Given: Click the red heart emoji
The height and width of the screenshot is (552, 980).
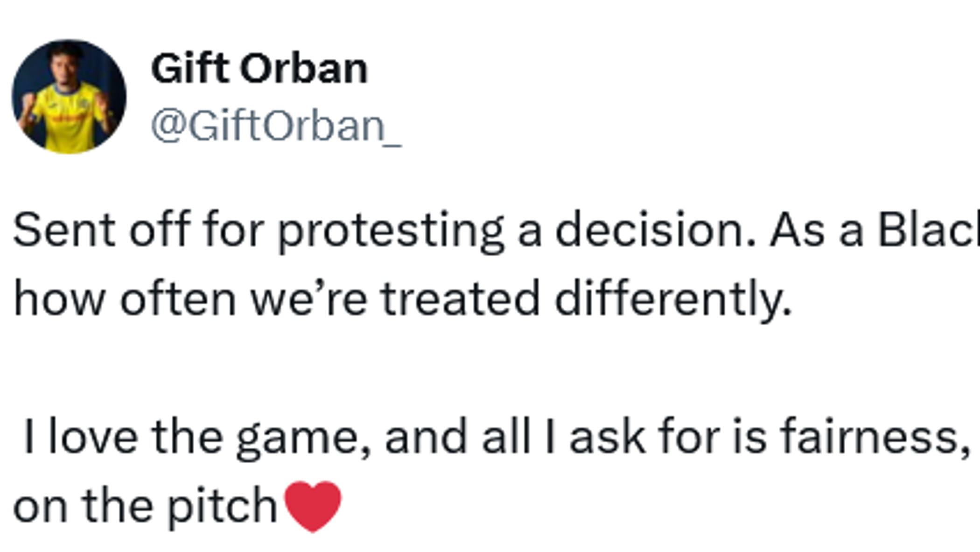Looking at the screenshot, I should [313, 507].
